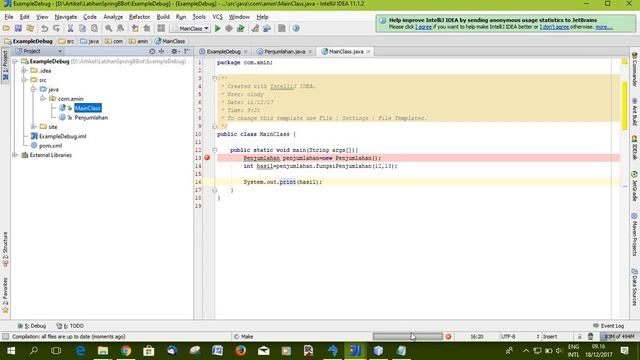This screenshot has height=360, width=640.
Task: Switch to the Penjumlahan.java editor tab
Action: tap(284, 51)
